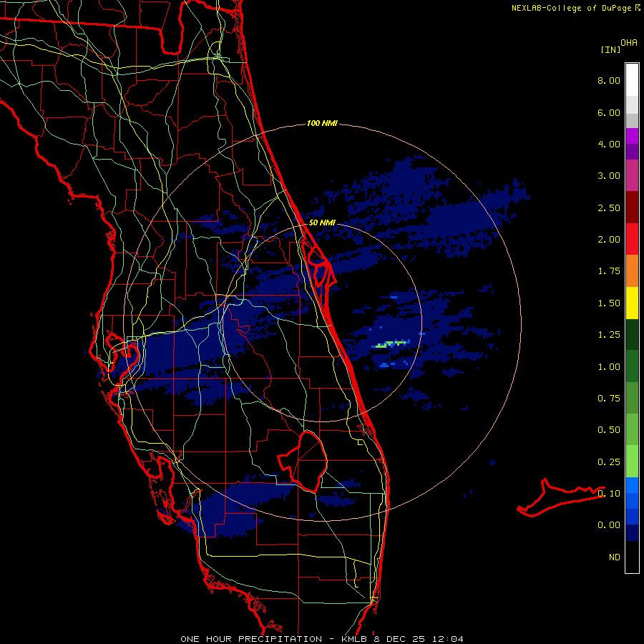Click the 2.50 legend value
This screenshot has height=644, width=644.
[609, 208]
